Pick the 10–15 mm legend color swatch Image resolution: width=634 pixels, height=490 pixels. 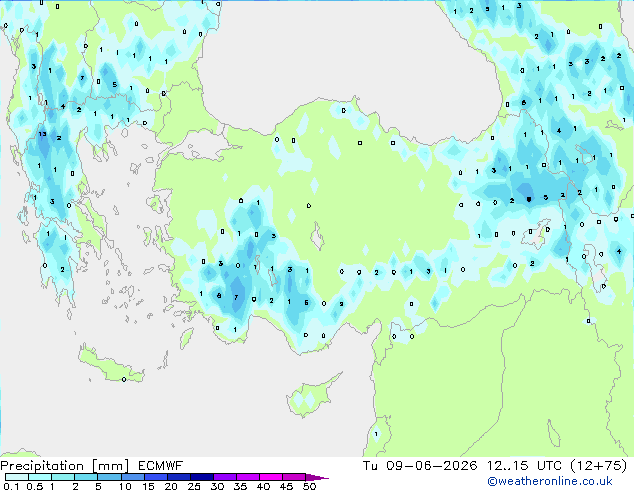tap(132, 477)
